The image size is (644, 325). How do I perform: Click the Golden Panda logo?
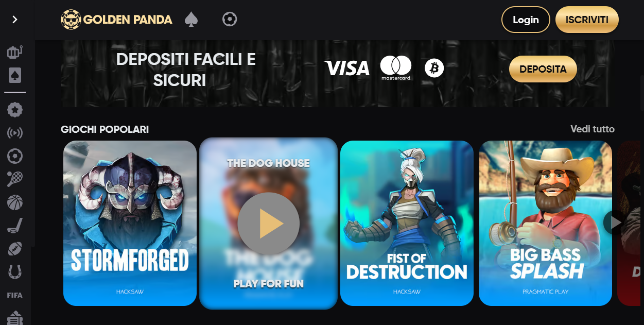(117, 20)
